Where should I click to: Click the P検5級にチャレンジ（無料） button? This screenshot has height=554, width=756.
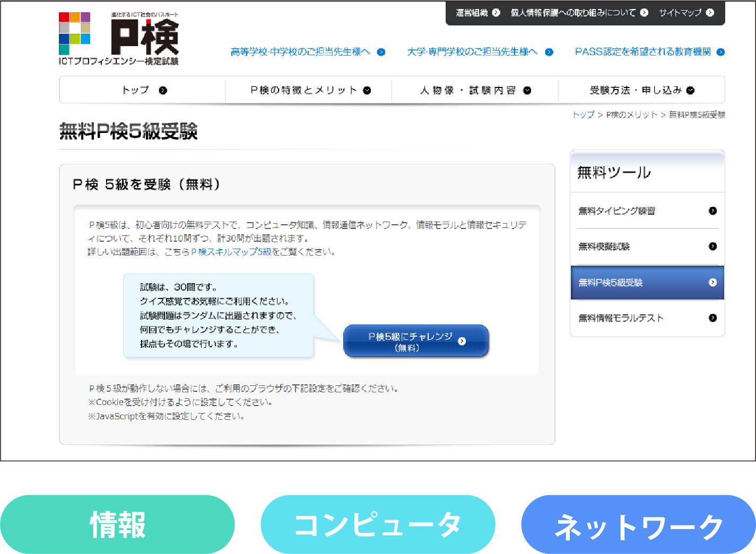point(416,341)
